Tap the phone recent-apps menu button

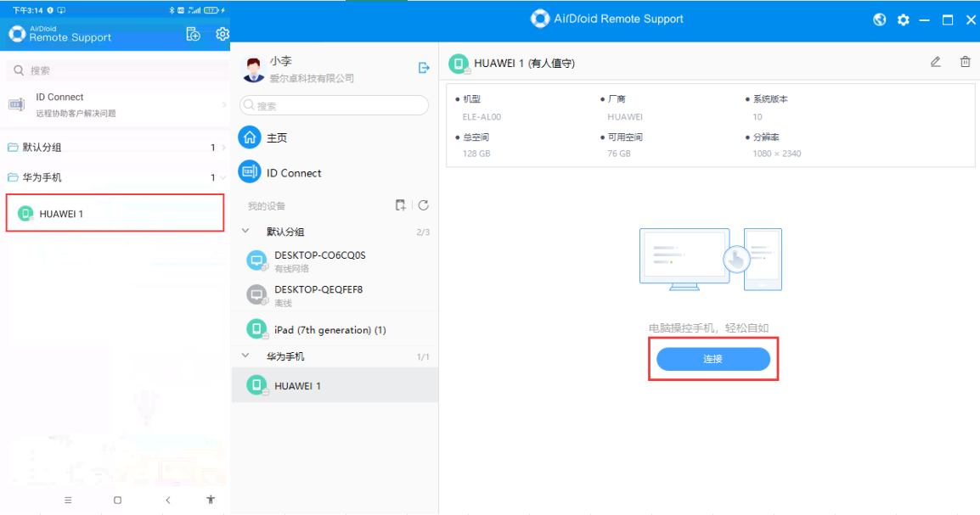(68, 500)
